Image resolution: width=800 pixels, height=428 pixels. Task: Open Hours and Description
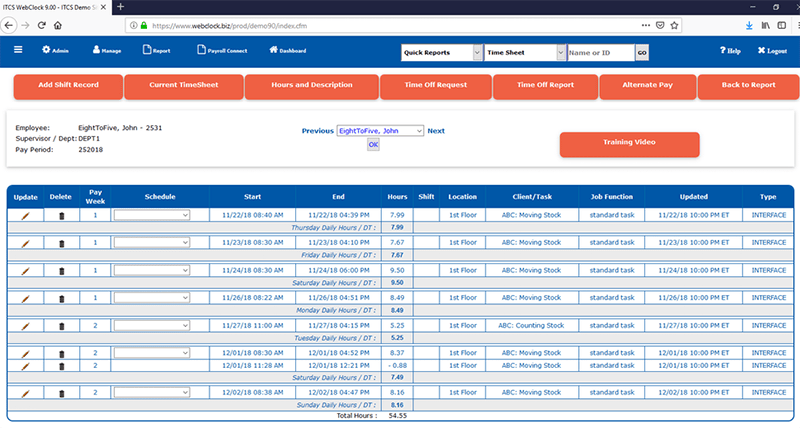(312, 86)
